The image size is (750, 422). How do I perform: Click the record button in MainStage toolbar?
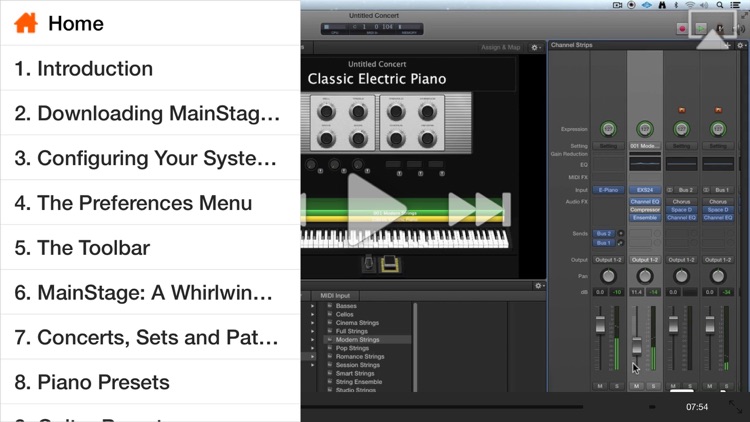coord(682,29)
